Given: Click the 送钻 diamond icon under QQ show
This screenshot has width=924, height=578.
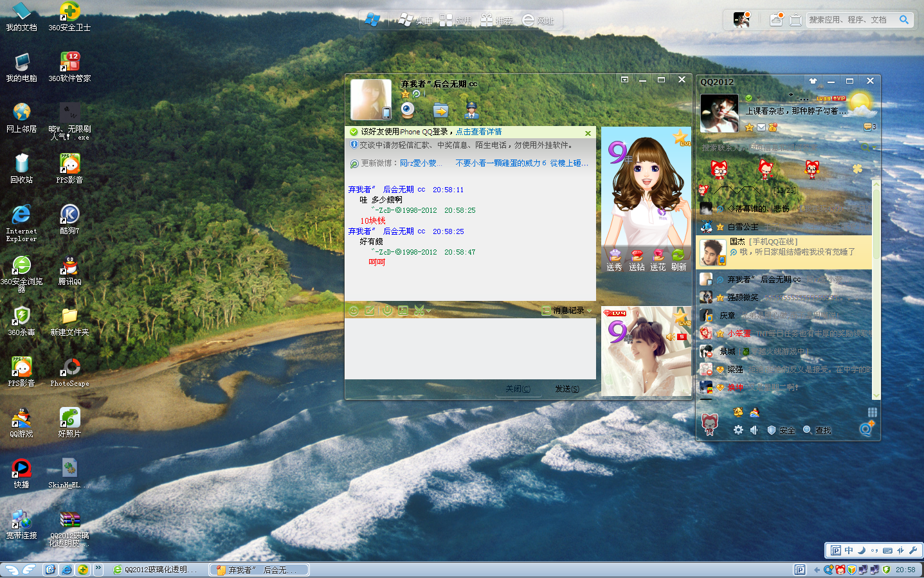Looking at the screenshot, I should 637,260.
